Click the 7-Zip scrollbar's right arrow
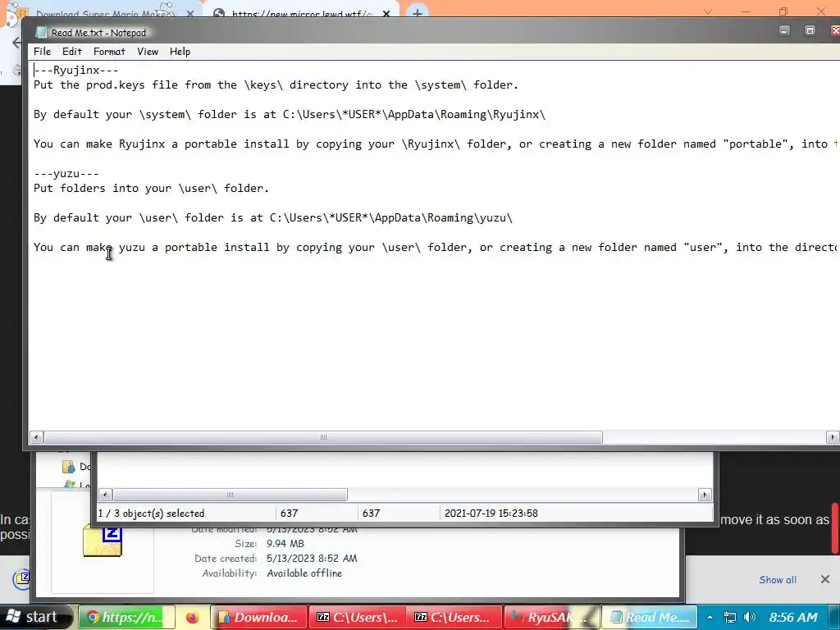 coord(705,495)
